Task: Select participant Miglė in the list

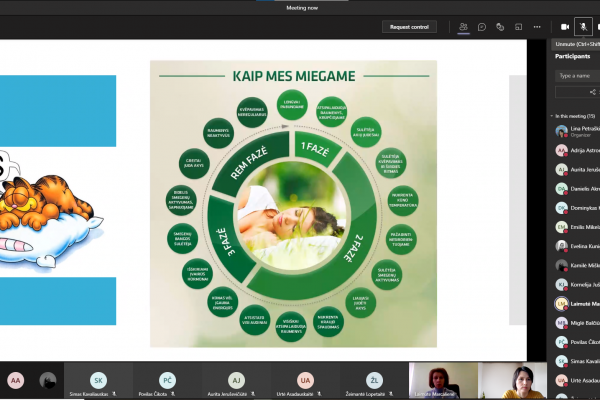Action: pos(576,323)
